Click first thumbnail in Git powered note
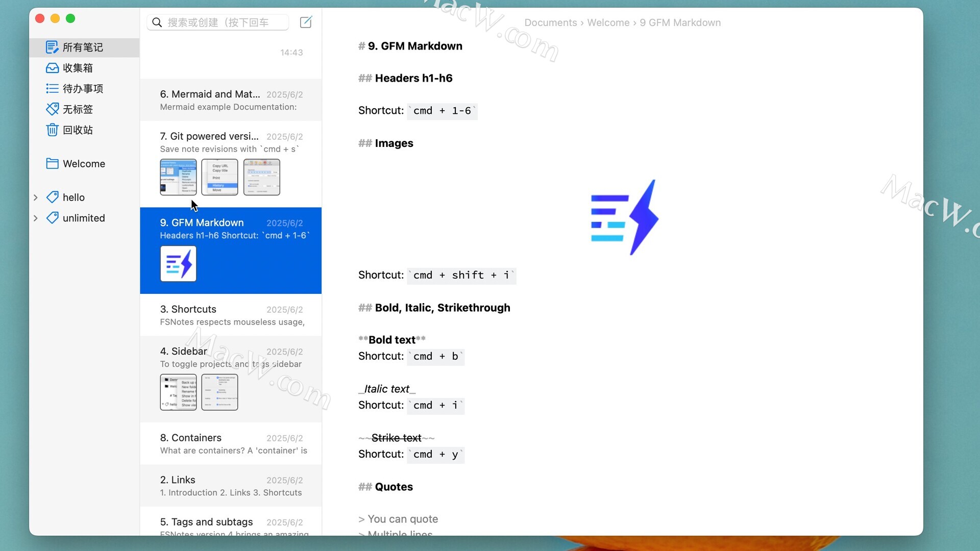This screenshot has height=551, width=980. tap(178, 177)
